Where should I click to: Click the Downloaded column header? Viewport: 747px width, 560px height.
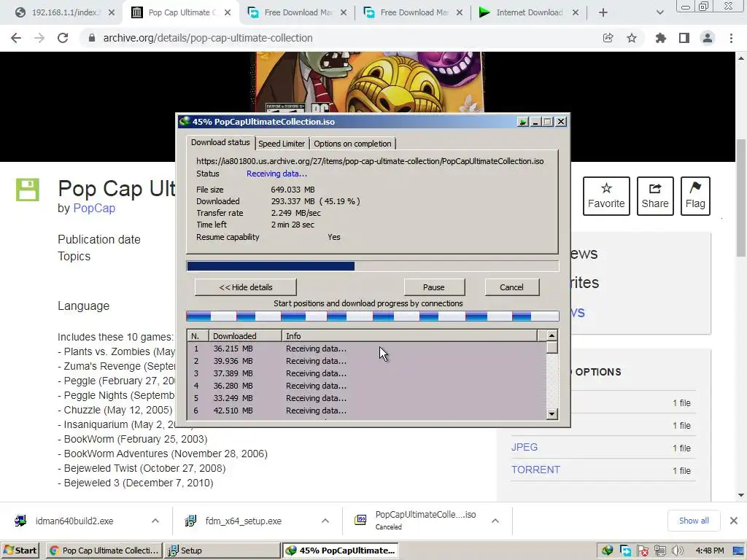pos(245,335)
